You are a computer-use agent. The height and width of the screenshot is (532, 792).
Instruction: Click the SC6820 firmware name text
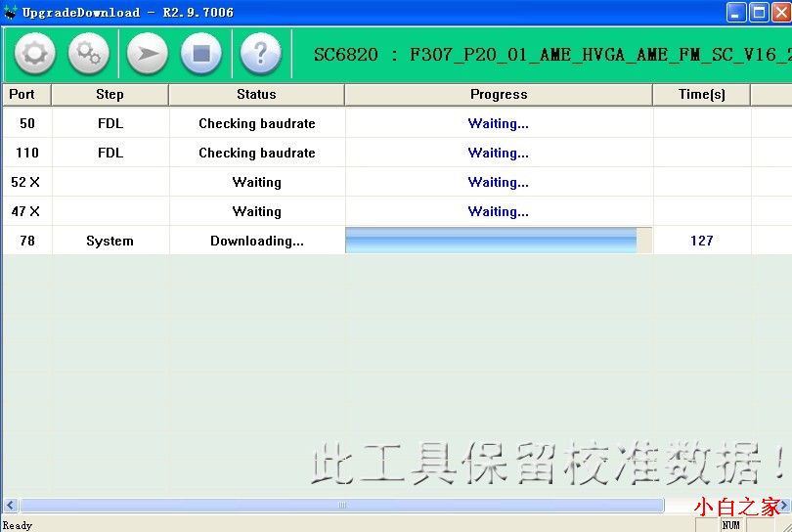552,54
